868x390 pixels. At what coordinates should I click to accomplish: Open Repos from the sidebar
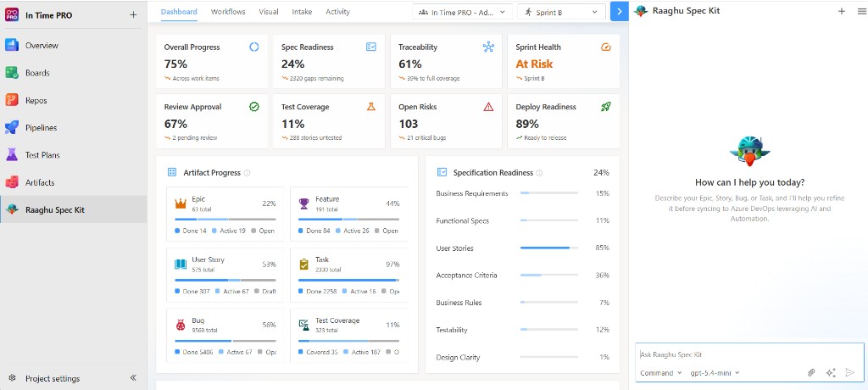click(x=73, y=100)
